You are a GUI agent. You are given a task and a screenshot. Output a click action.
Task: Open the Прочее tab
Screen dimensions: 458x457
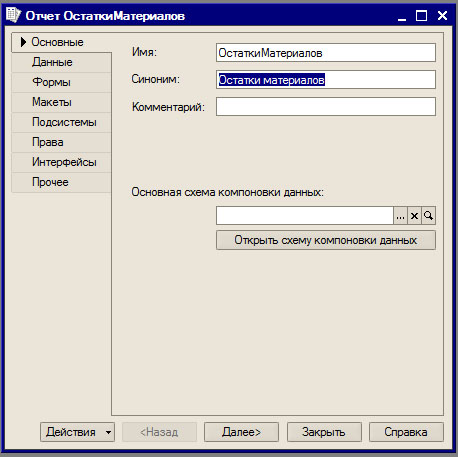[x=61, y=182]
